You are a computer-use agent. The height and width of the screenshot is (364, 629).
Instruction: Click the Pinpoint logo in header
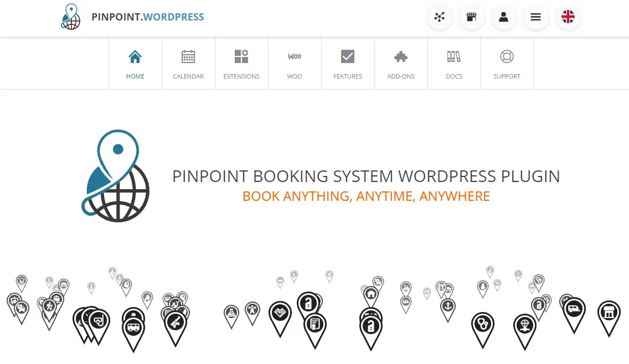coord(70,17)
